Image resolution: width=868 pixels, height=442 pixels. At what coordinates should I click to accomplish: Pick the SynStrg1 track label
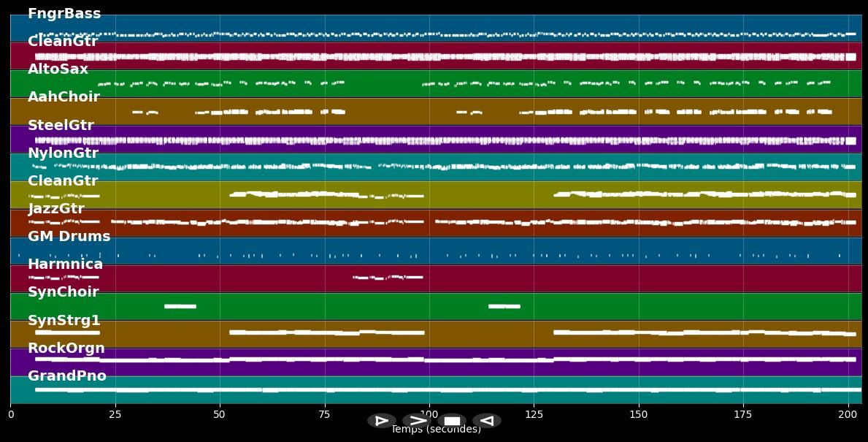[64, 321]
